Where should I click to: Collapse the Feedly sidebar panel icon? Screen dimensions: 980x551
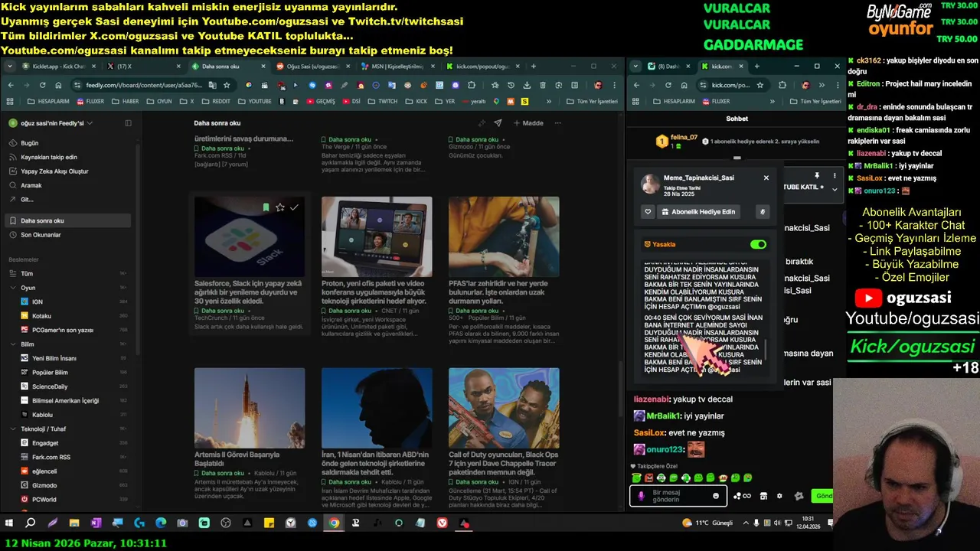128,122
